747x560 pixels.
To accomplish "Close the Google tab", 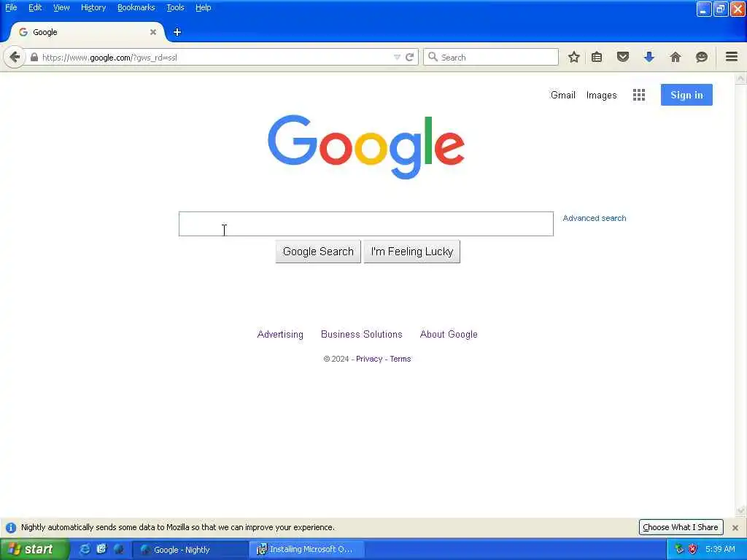I will pos(153,32).
